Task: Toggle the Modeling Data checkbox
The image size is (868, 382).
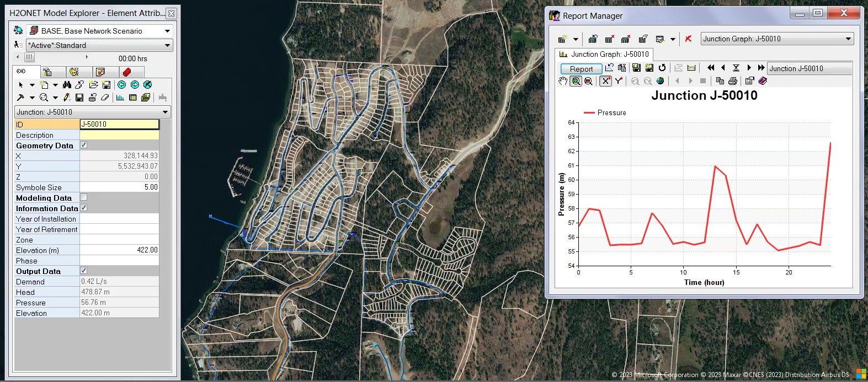Action: click(x=84, y=197)
